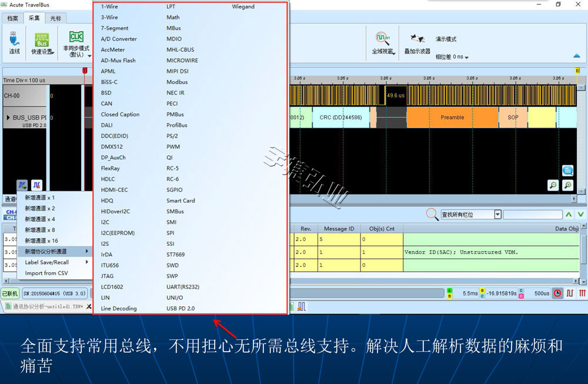Screen dimensions: 588x384
Task: Click the Message ID column header
Action: (x=339, y=228)
